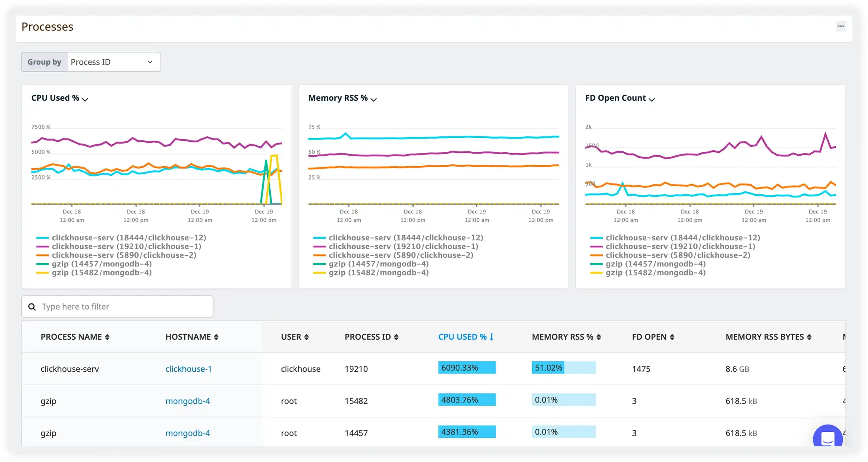Sort by FD Open column arrows
Screen dimensions: 868x462
coord(672,337)
